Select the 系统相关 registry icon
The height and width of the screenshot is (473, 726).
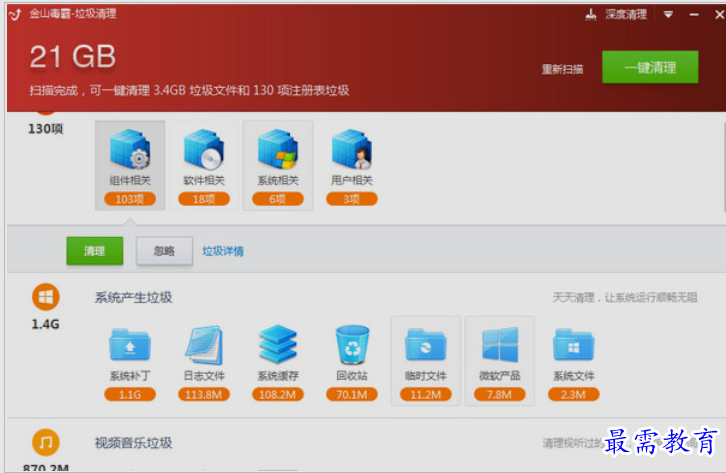pos(278,149)
